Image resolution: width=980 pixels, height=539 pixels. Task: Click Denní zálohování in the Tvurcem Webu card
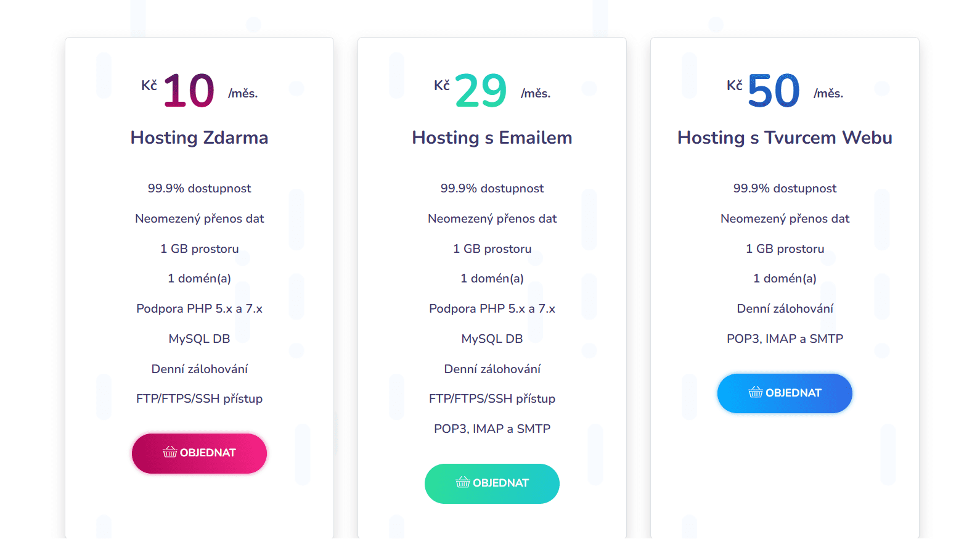tap(785, 309)
